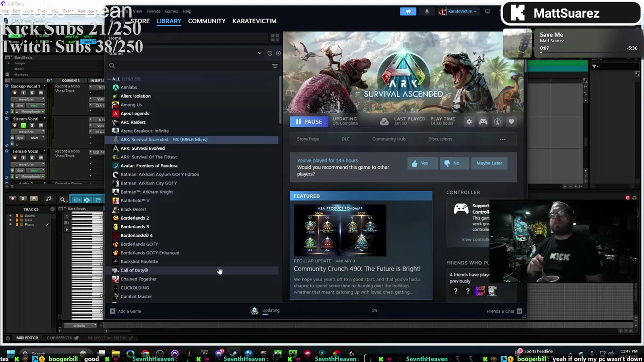This screenshot has width=644, height=362.
Task: Solo the Stream Vocal track
Action: [x=32, y=125]
